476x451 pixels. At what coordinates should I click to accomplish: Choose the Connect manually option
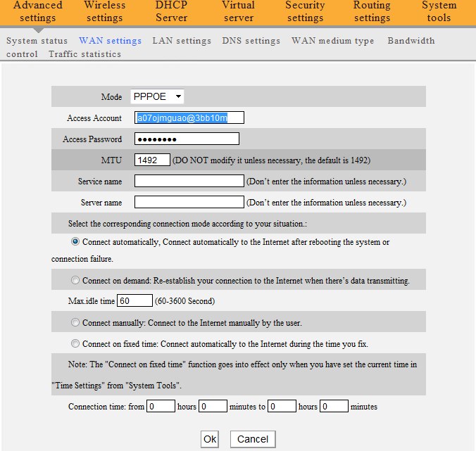[75, 322]
